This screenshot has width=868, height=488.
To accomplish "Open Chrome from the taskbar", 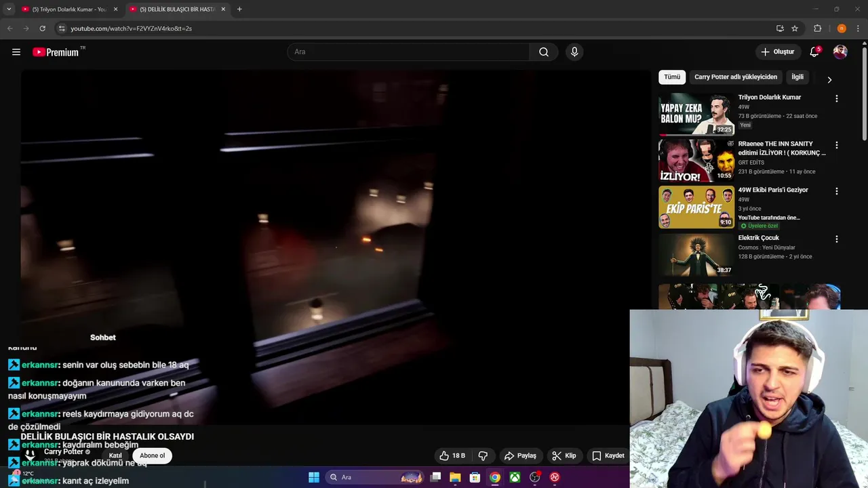I will pos(495,477).
